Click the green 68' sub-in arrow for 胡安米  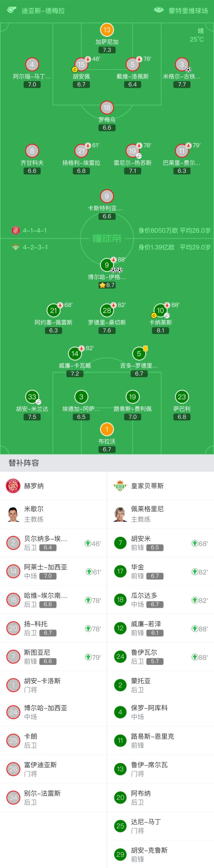point(194,543)
